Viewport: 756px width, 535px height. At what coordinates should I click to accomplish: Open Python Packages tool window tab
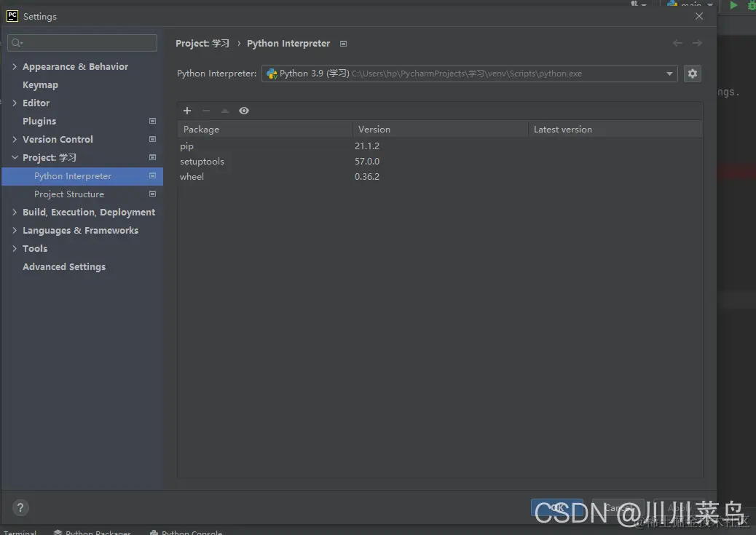[x=92, y=532]
